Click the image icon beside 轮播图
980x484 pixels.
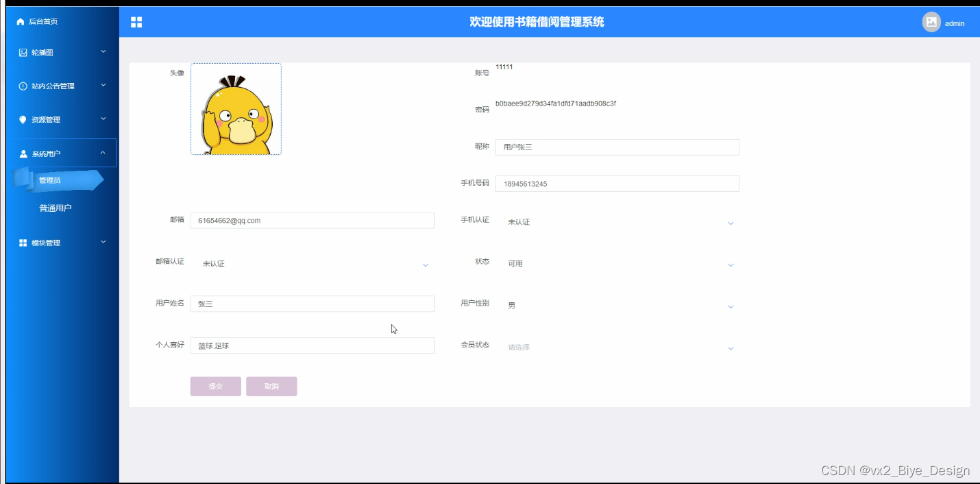(23, 53)
